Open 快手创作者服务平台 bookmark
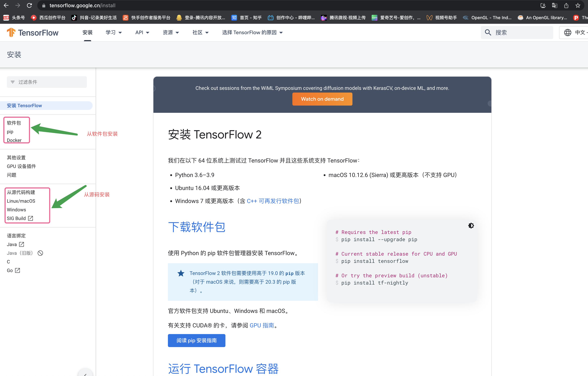The image size is (588, 376). pos(147,18)
